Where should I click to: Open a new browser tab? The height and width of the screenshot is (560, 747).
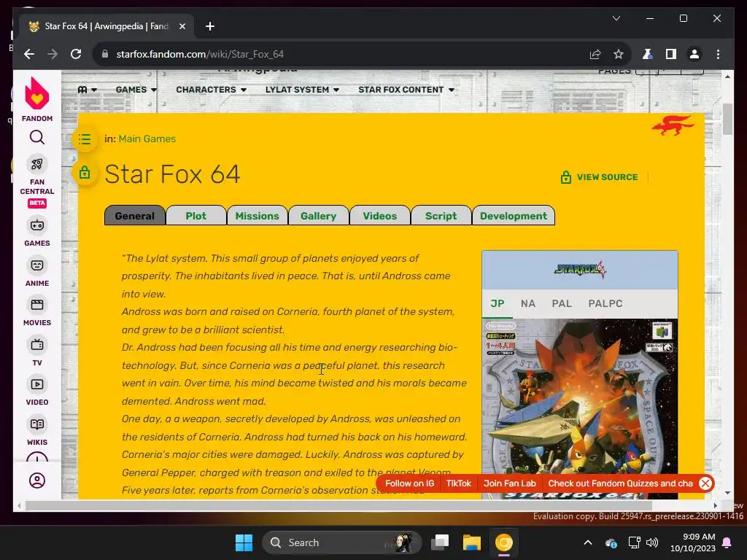click(x=209, y=26)
